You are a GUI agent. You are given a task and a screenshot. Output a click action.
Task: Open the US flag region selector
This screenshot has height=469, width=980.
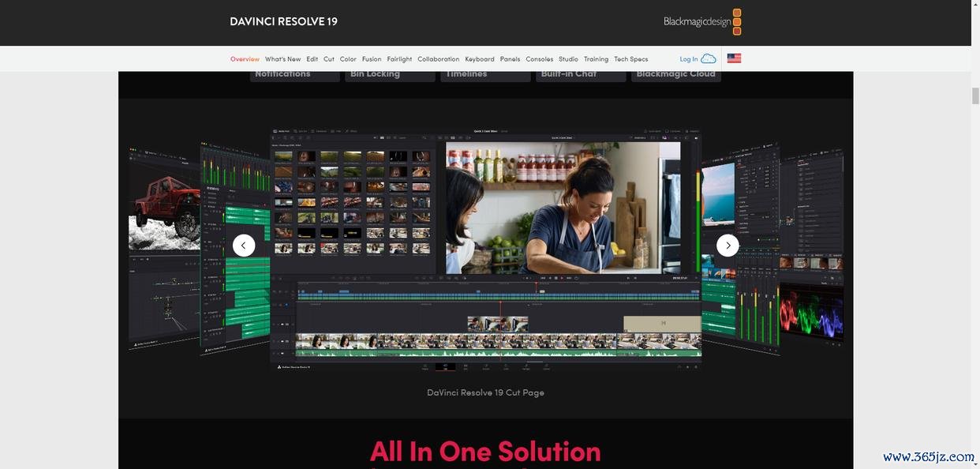[x=734, y=58]
